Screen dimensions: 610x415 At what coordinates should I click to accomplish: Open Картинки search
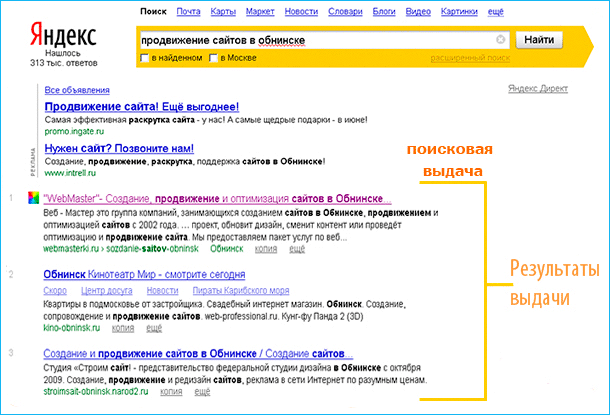click(459, 12)
